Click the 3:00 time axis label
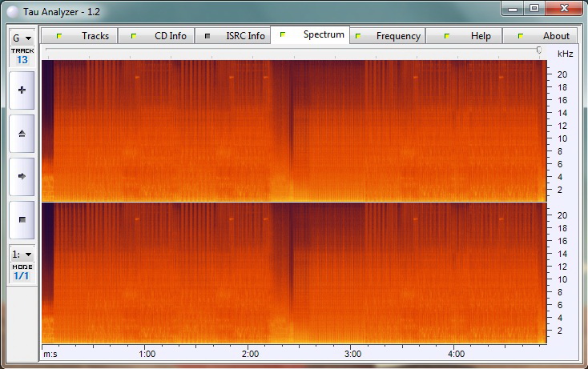Screen dimensions: 588x369 coord(352,354)
